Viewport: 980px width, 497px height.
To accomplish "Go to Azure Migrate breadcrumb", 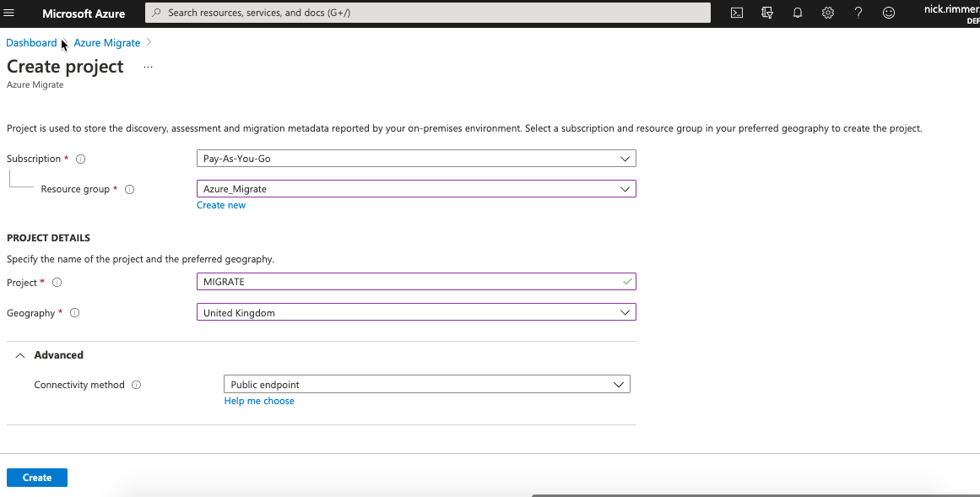I will click(x=107, y=42).
